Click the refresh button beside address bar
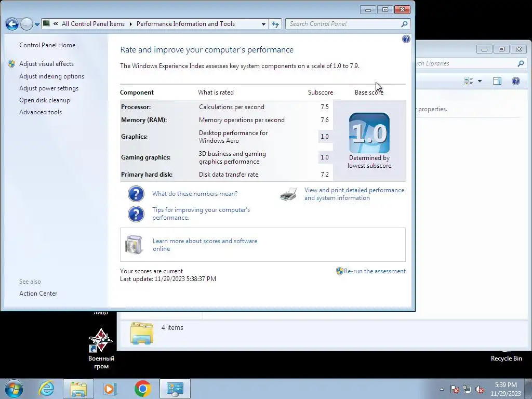 (x=275, y=24)
